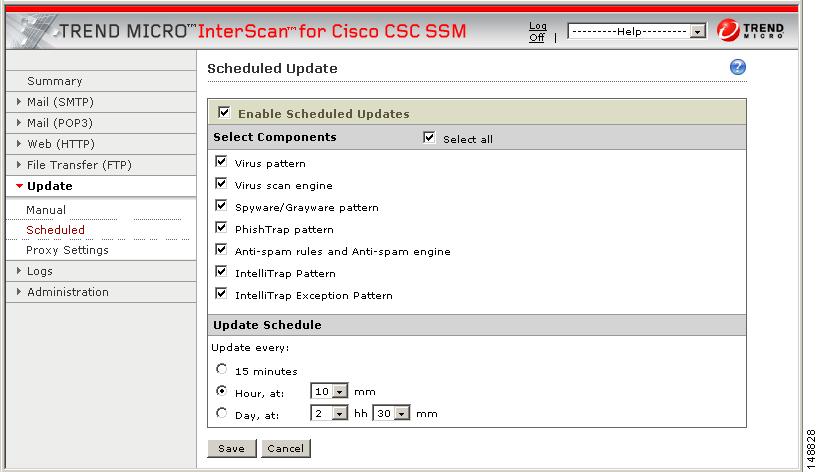The height and width of the screenshot is (472, 817).
Task: Open the Web (HTTP) section
Action: pos(61,144)
